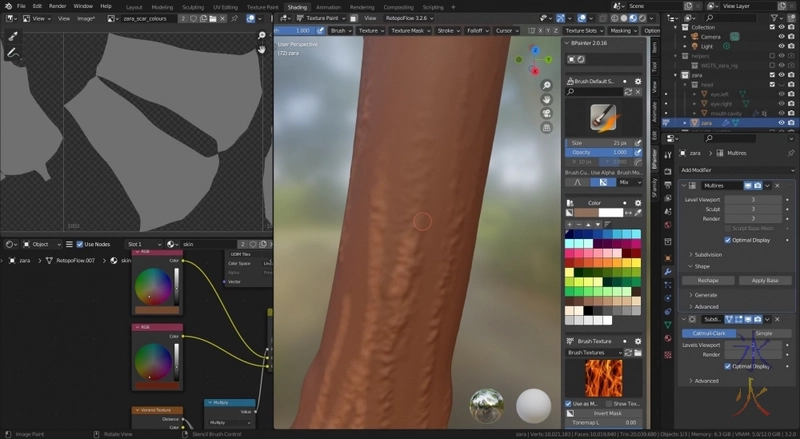Viewport: 800px width, 439px height.
Task: Click the pan hand gizmo in the 3D viewport
Action: click(x=547, y=99)
